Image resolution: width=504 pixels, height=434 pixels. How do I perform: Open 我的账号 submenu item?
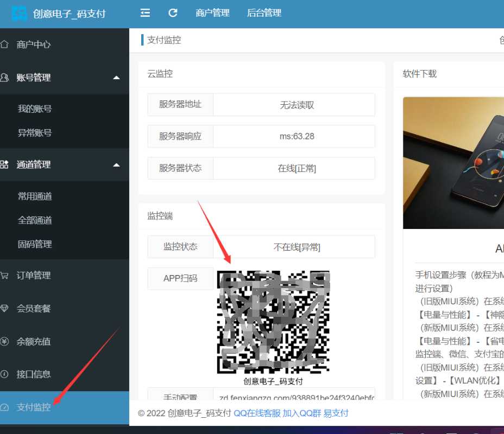pos(35,109)
